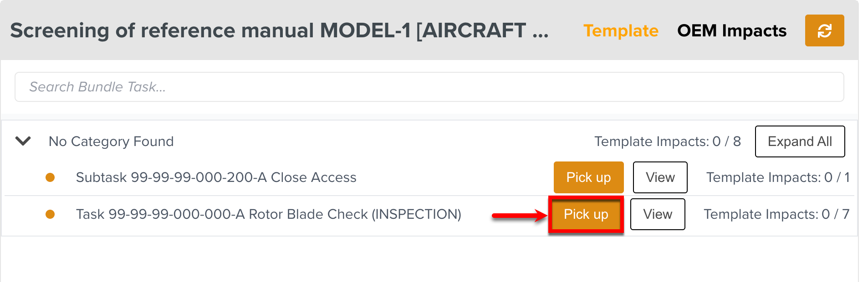Click the orange status dot beside Close Access subtask
The width and height of the screenshot is (868, 282).
coord(50,177)
